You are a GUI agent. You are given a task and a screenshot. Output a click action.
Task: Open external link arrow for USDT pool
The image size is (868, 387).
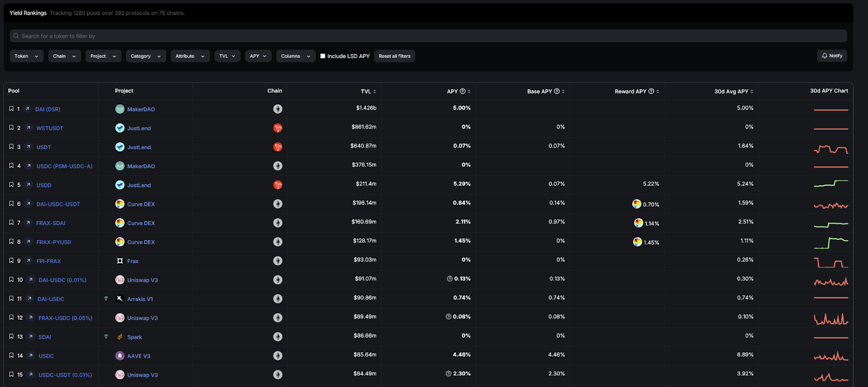[x=29, y=147]
